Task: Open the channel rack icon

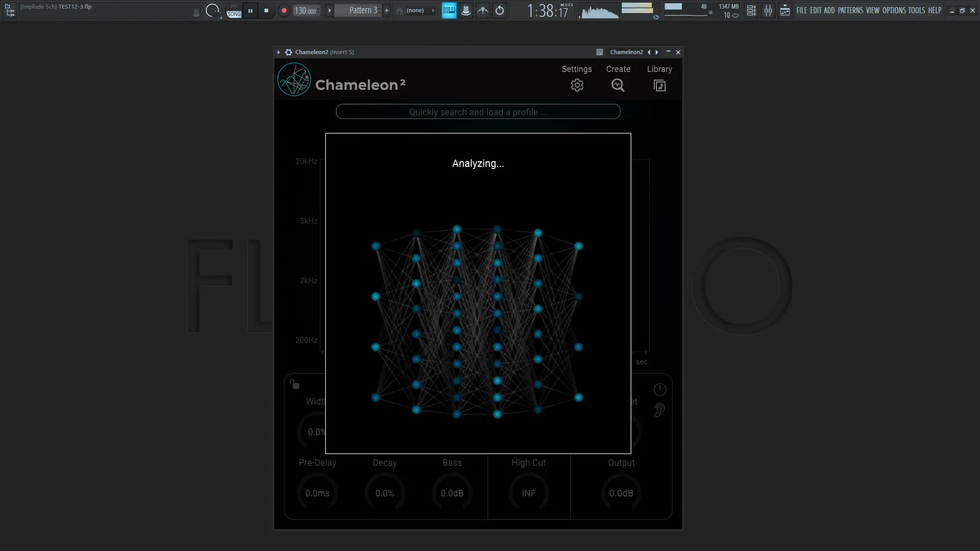Action: pyautogui.click(x=751, y=10)
